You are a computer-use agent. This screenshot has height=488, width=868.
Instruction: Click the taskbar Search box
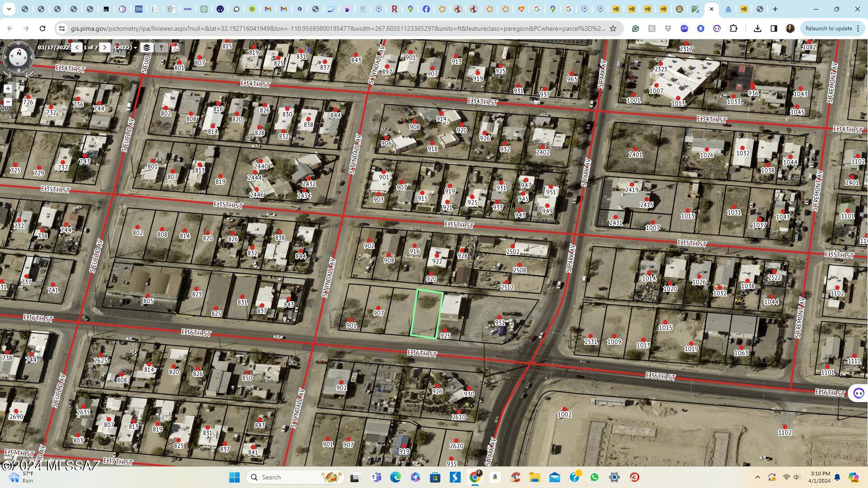(x=296, y=477)
